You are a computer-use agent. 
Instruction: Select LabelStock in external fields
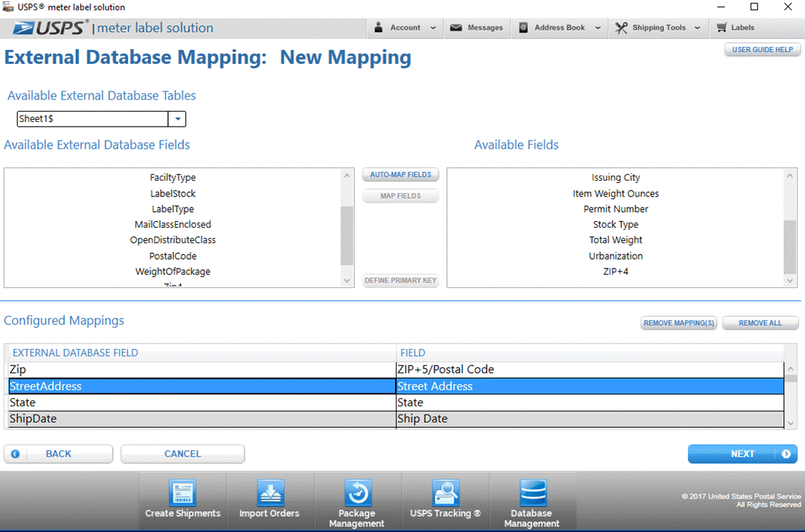tap(173, 193)
